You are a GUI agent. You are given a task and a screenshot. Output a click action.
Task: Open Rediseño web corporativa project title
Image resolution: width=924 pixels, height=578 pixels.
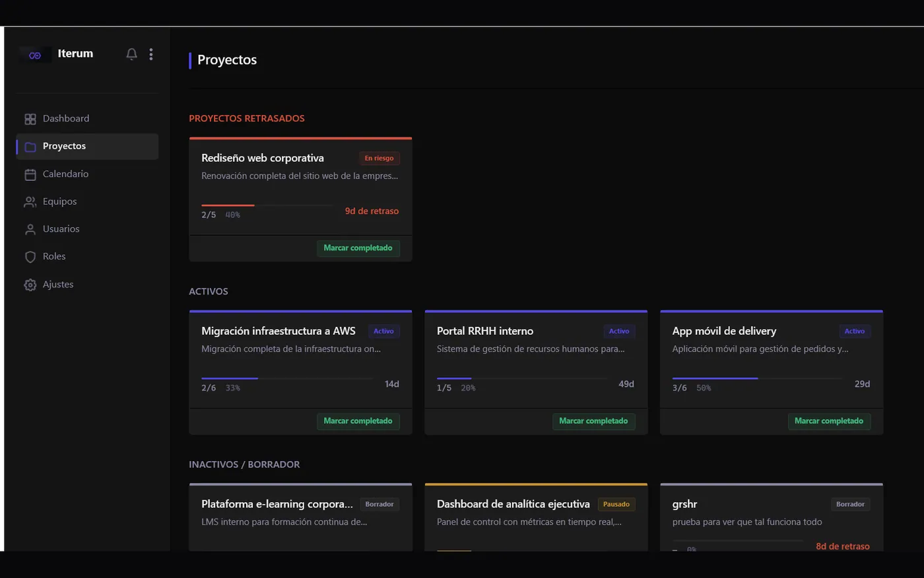tap(263, 158)
